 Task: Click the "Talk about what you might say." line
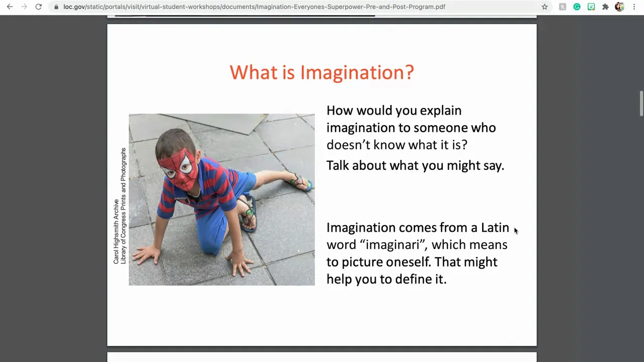(415, 165)
